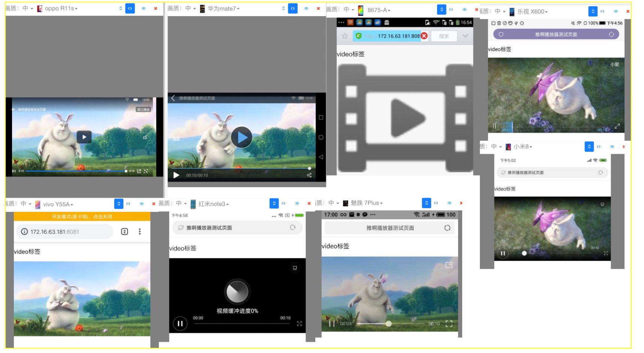Tap the triangle back key on 华为mate7
Image resolution: width=644 pixels, height=353 pixels.
tap(321, 157)
